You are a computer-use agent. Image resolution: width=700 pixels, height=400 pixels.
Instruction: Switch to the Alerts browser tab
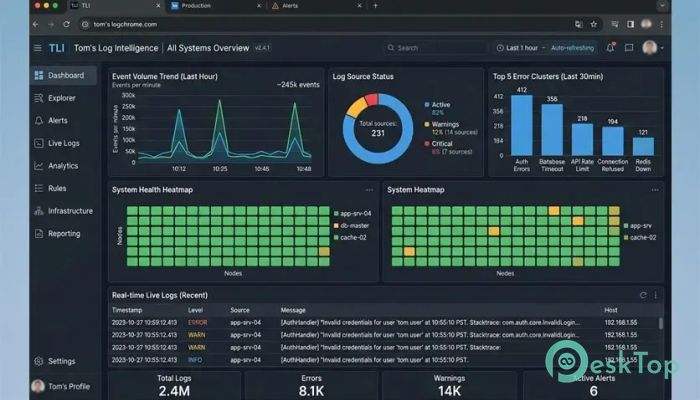pyautogui.click(x=317, y=6)
